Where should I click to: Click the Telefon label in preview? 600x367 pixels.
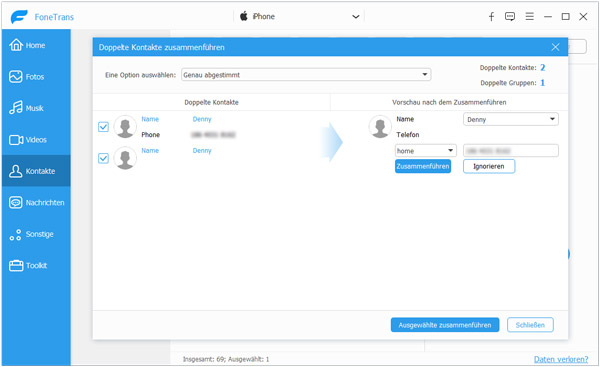click(x=408, y=135)
